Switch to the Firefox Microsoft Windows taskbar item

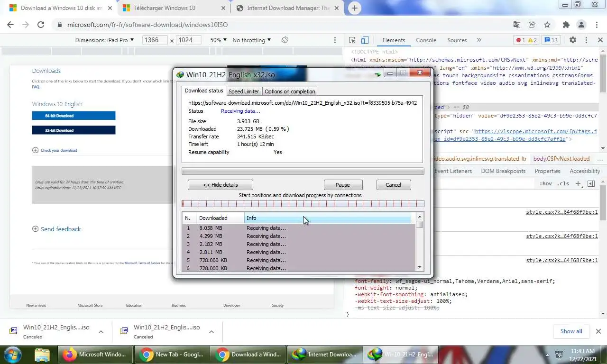(x=94, y=354)
